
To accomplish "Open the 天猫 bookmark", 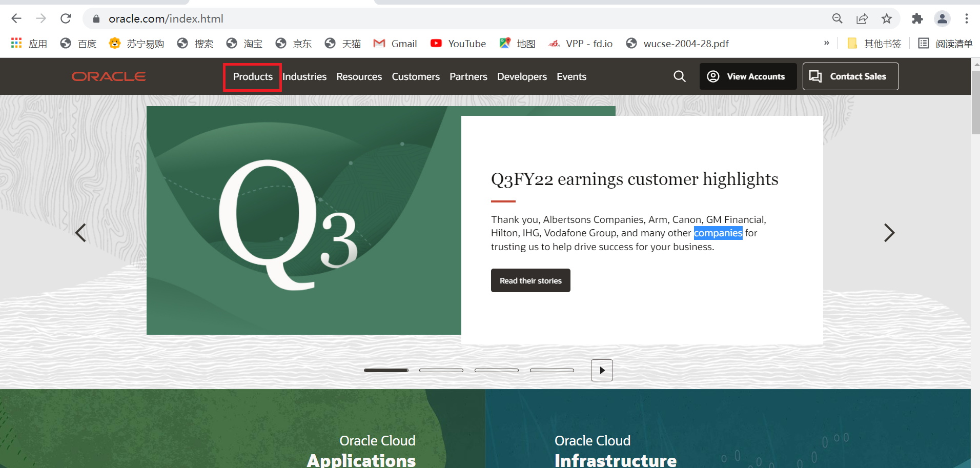I will (343, 44).
